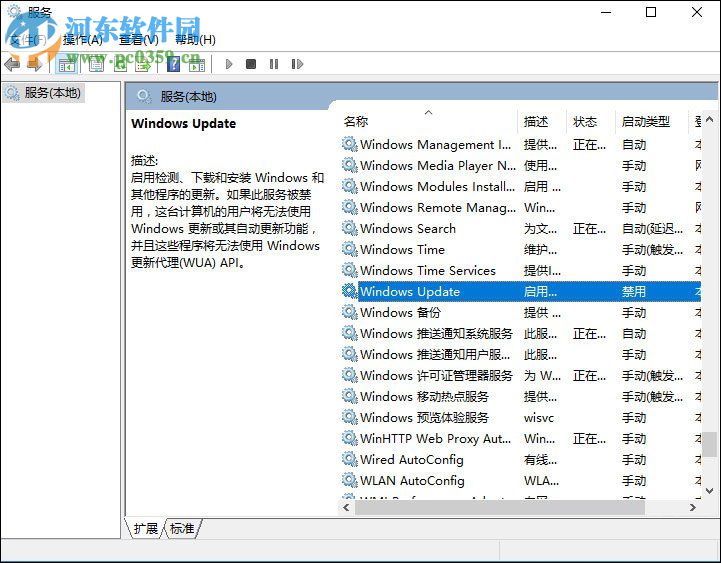
Task: Select Windows 预览体验服务 row
Action: 521,418
